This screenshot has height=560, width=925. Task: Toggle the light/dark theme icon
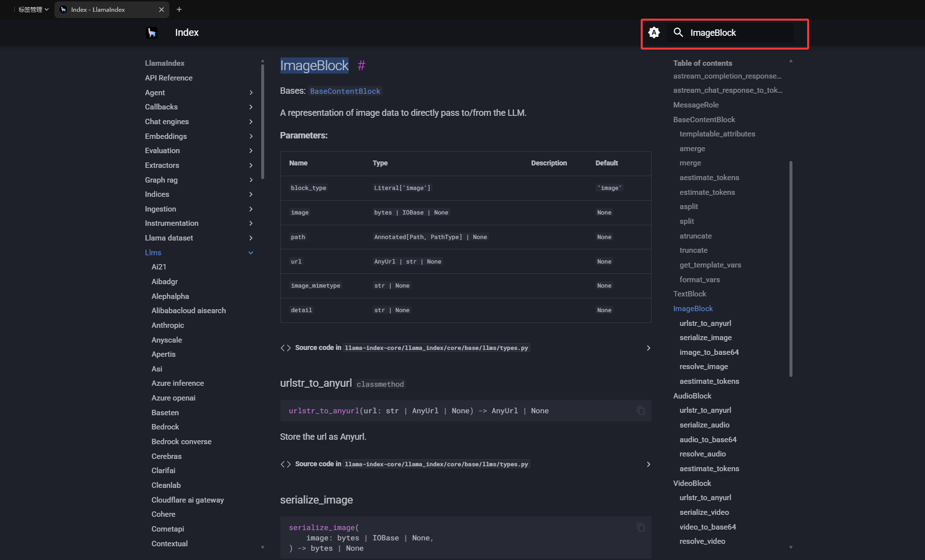(654, 32)
